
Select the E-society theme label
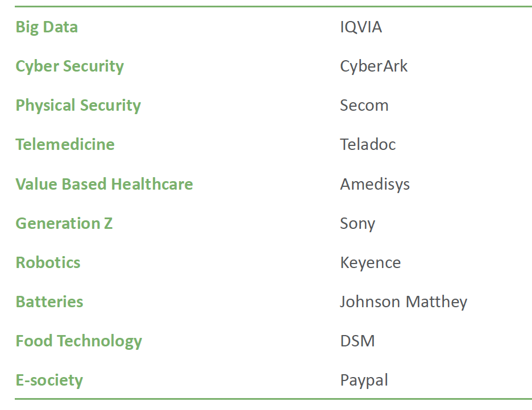click(x=49, y=380)
